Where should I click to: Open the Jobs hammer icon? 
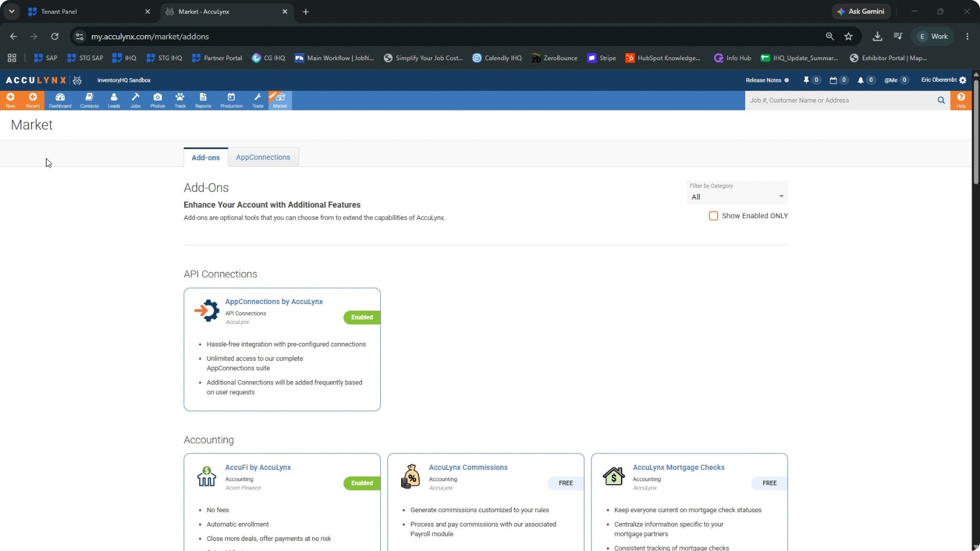(x=135, y=100)
